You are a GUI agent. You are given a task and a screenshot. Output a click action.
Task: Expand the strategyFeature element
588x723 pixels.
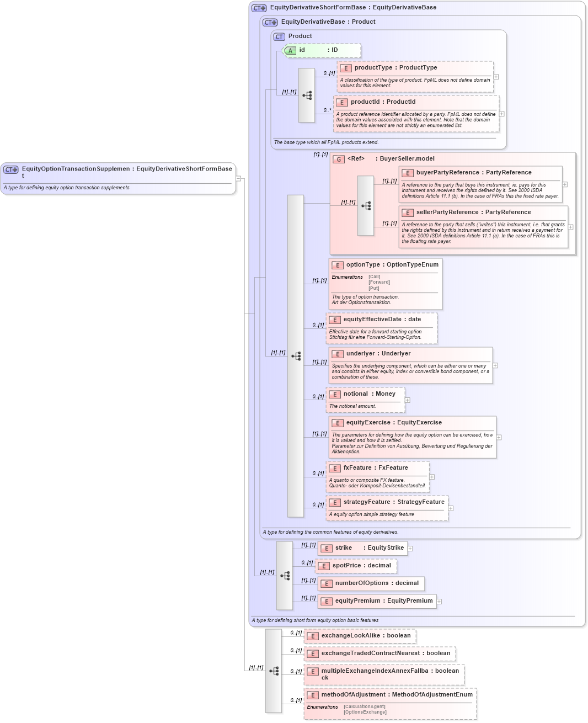tap(451, 508)
